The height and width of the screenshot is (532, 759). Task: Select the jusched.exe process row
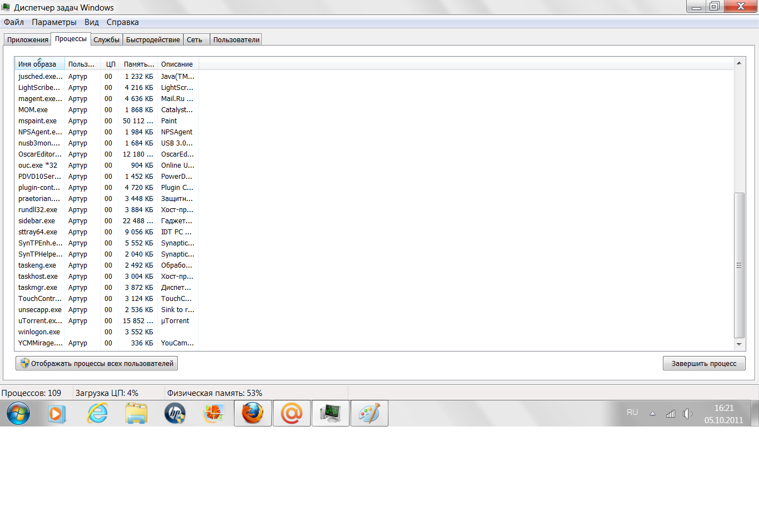(x=107, y=77)
